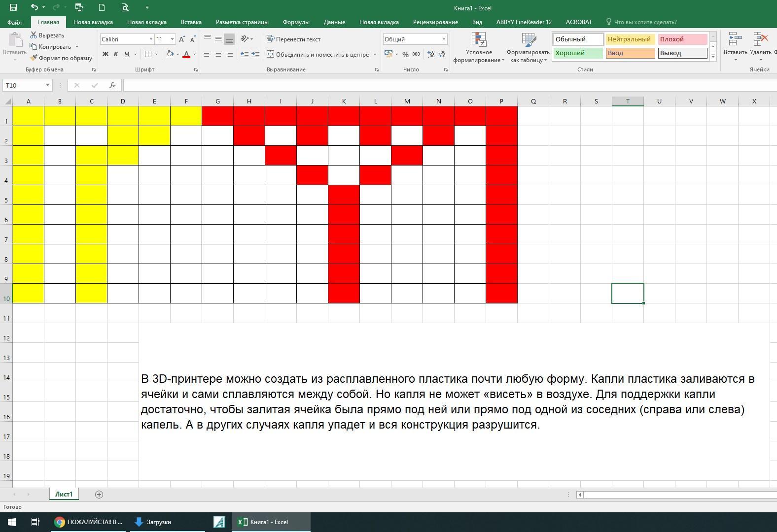Image resolution: width=777 pixels, height=532 pixels.
Task: Switch to the Insert tab (Вставка)
Action: [191, 22]
